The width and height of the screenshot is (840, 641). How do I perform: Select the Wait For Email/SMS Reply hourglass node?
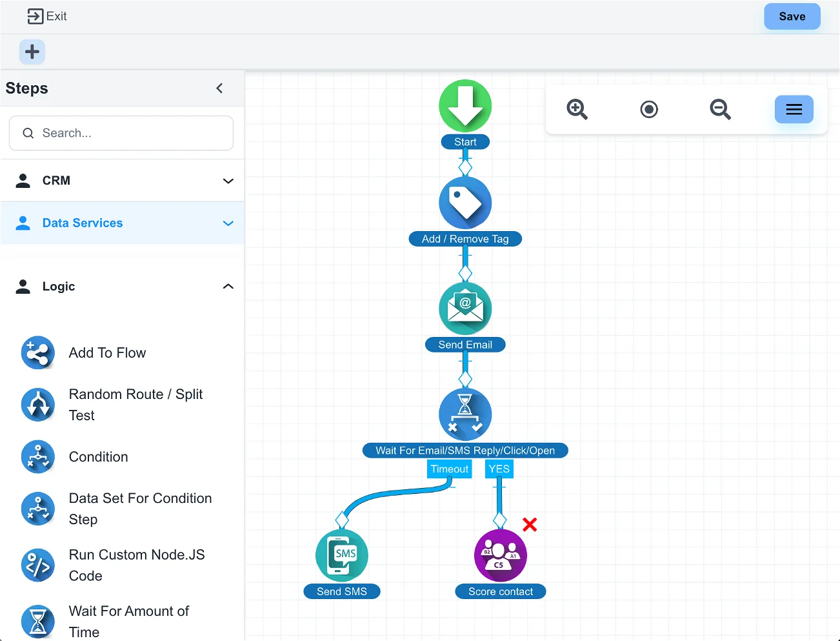[465, 414]
